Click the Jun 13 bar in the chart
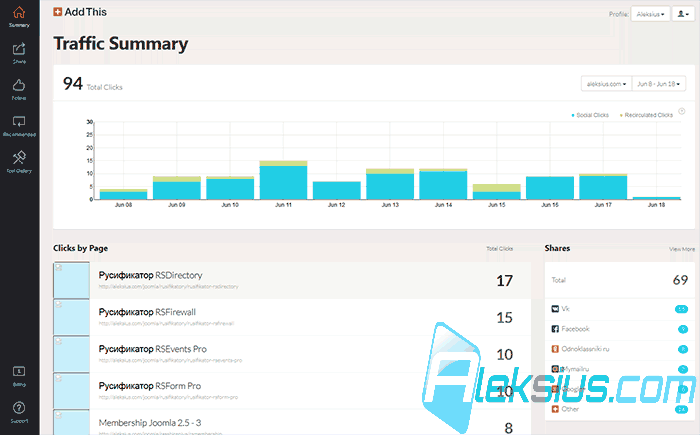The height and width of the screenshot is (435, 700). [390, 184]
